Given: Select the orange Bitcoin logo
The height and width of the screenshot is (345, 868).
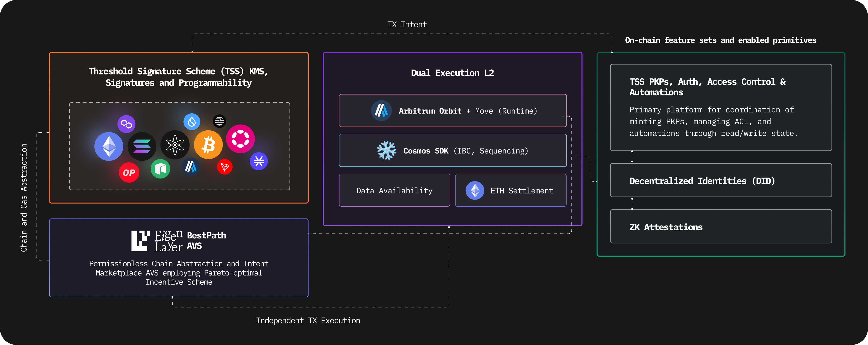Looking at the screenshot, I should tap(208, 145).
